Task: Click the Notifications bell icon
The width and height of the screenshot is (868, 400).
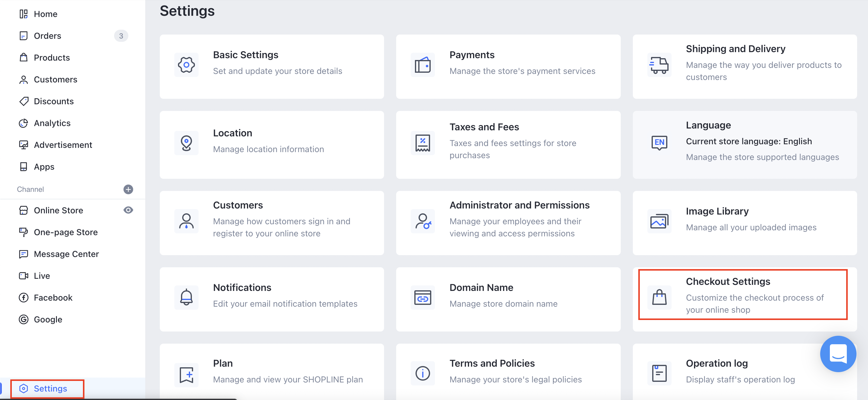Action: point(186,298)
